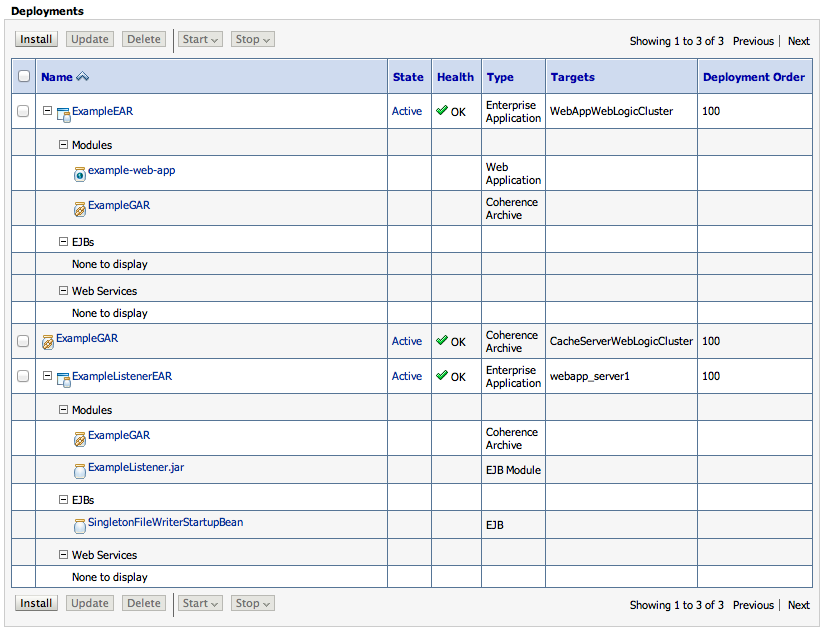Click the top-level ExampleGAR coherence archive icon
The height and width of the screenshot is (634, 826).
(x=48, y=342)
